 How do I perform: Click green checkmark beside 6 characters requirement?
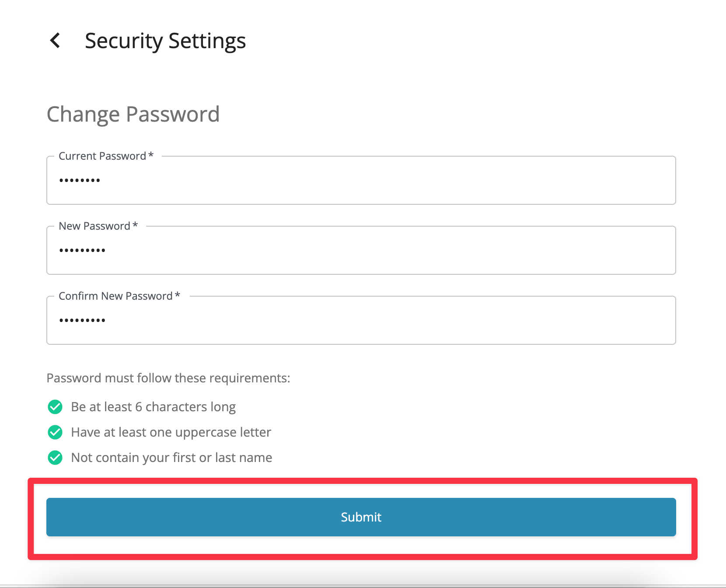(x=55, y=407)
